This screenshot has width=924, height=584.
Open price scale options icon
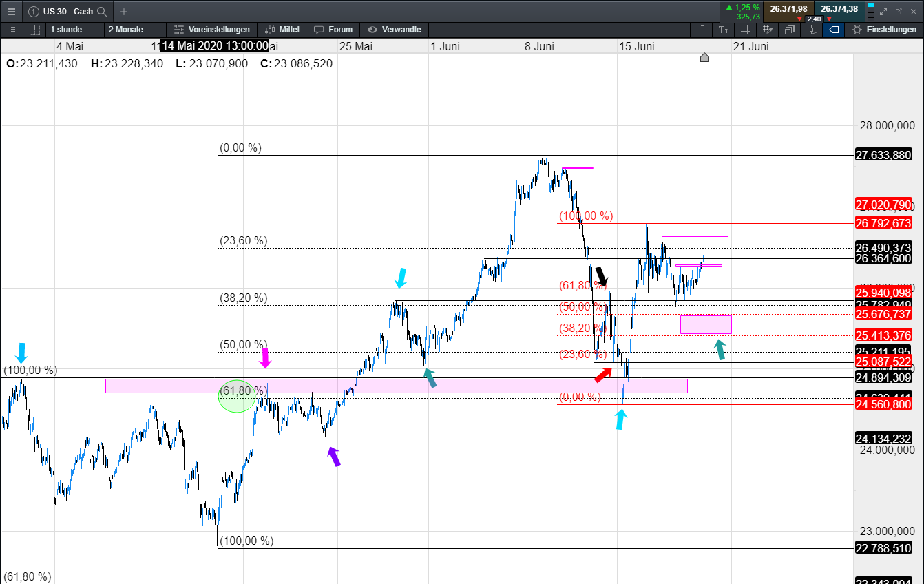point(702,30)
